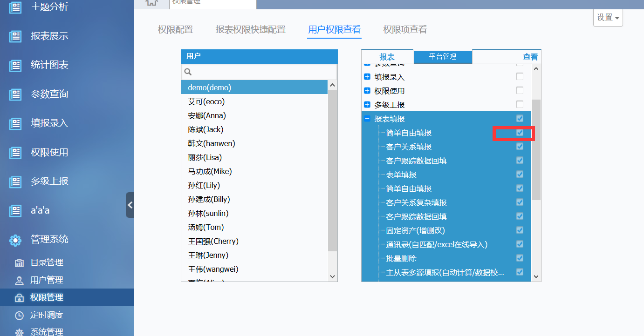
Task: Click report tree scroll-up arrow
Action: point(536,68)
